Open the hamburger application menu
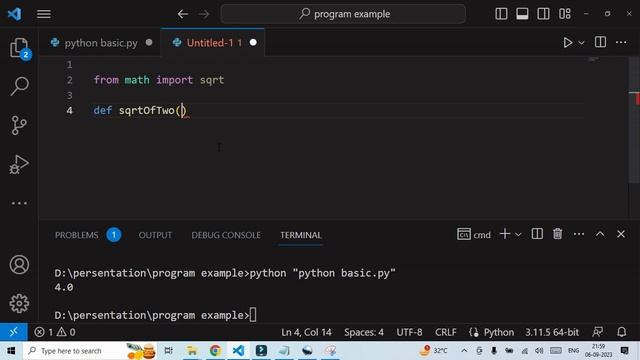 coord(44,14)
